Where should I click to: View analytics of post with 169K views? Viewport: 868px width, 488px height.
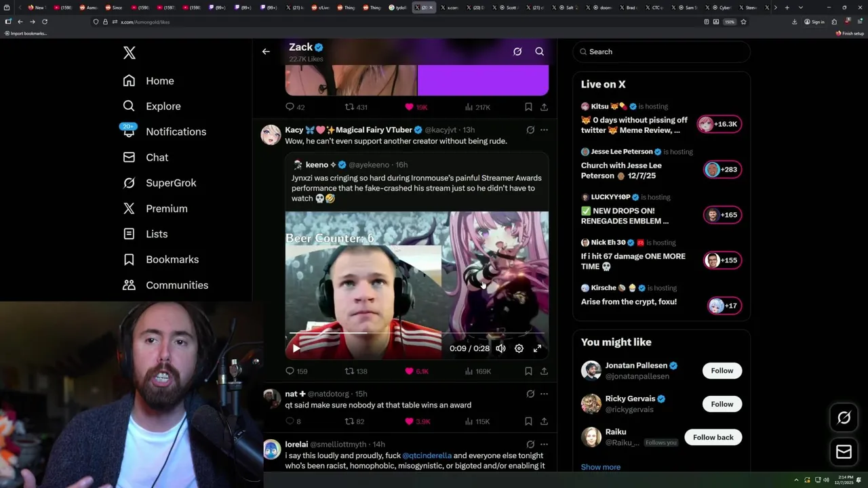point(478,371)
